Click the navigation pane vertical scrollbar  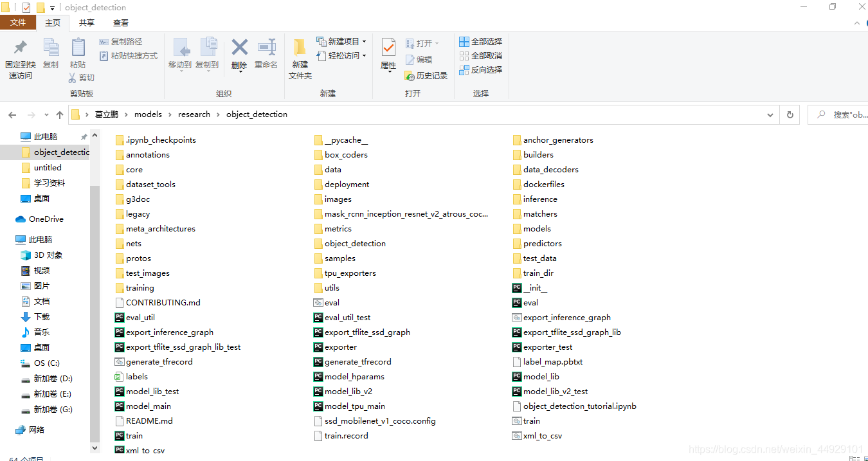coord(95,313)
